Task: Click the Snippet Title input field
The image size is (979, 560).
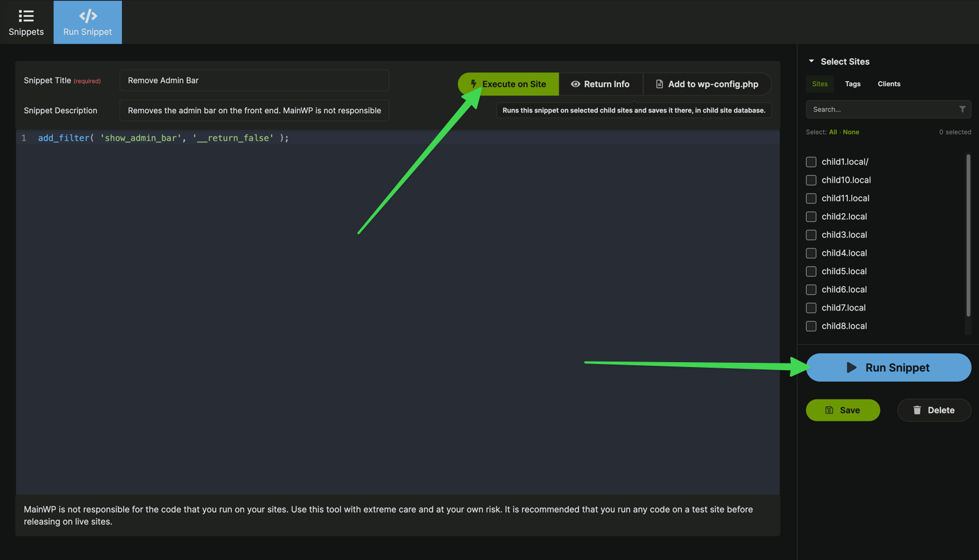Action: tap(254, 80)
